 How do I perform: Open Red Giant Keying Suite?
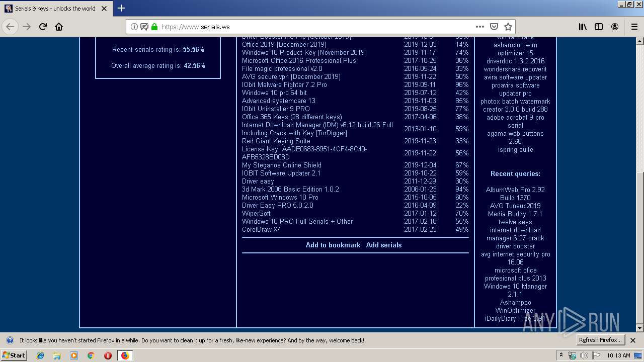tap(276, 141)
